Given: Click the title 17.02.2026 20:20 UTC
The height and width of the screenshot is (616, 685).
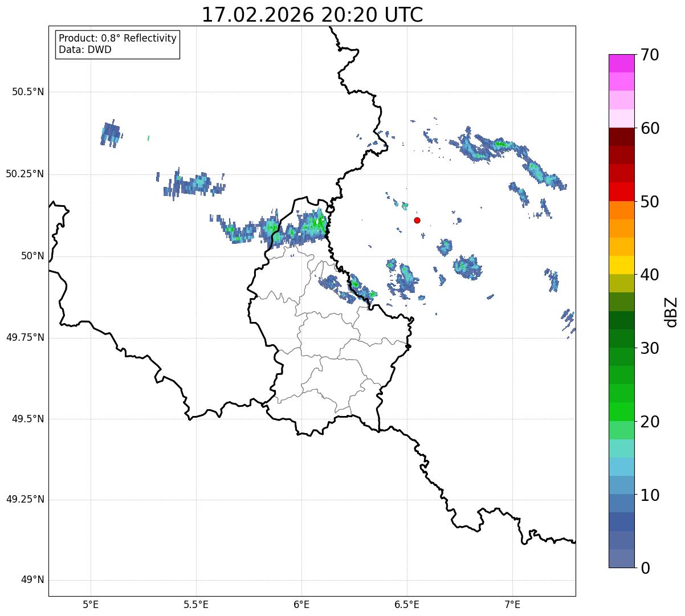Looking at the screenshot, I should tap(312, 15).
